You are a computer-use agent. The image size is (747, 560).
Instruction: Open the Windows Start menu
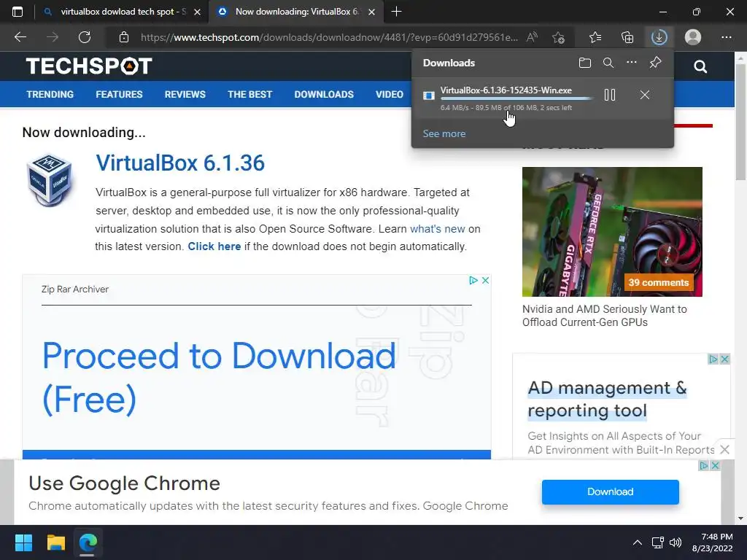tap(23, 542)
